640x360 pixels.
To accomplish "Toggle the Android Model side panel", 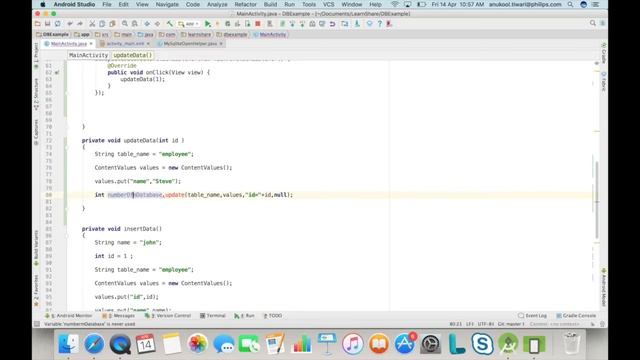I will point(603,287).
